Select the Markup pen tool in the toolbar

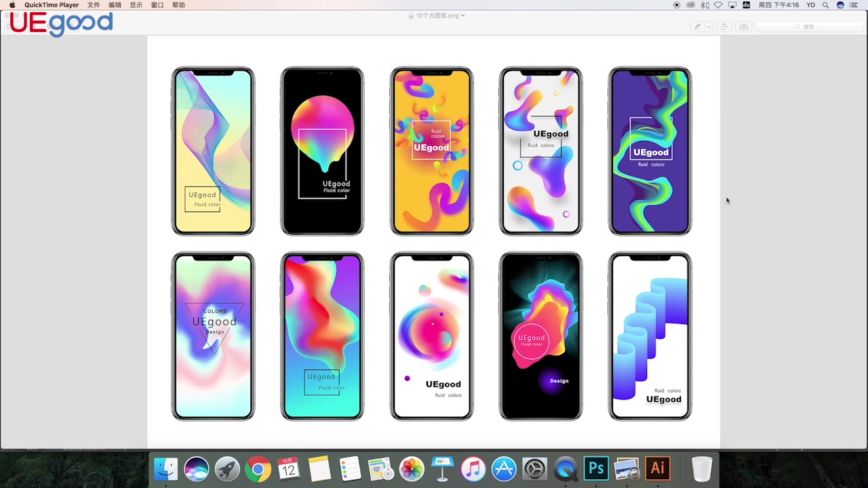click(697, 26)
